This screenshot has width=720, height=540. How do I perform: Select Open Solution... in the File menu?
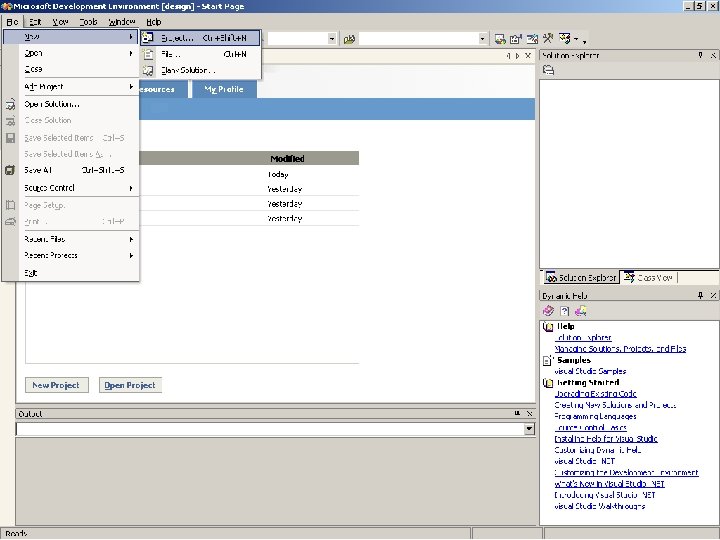(x=71, y=104)
